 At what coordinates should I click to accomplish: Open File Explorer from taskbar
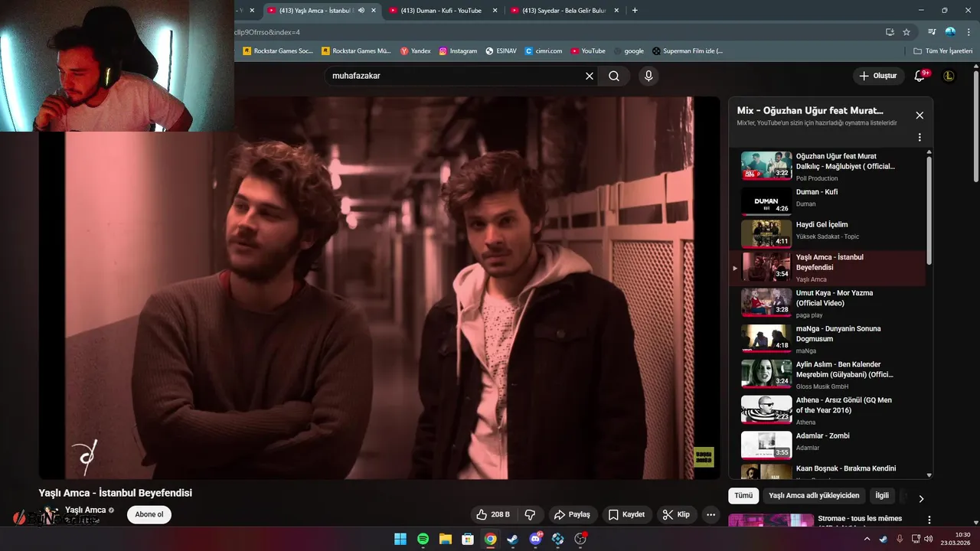pos(445,539)
